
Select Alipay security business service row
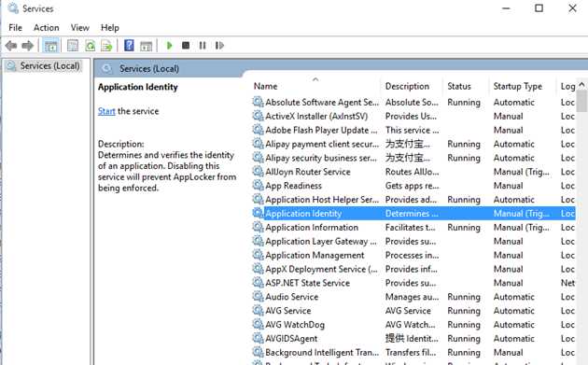tap(413, 158)
